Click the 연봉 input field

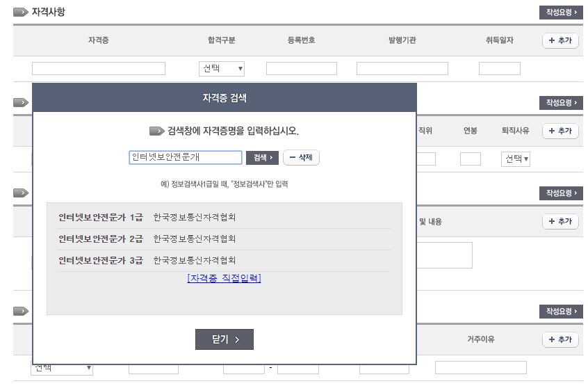470,159
